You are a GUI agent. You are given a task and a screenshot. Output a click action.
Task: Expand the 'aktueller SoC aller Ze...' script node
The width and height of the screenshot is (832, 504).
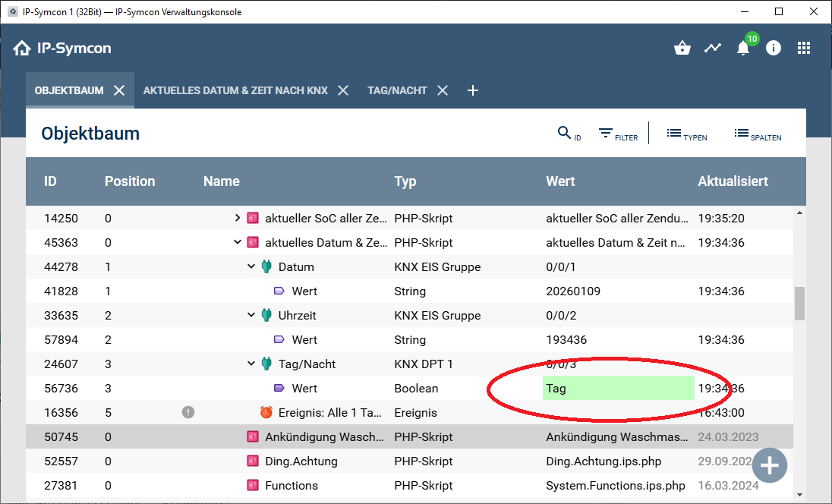tap(238, 219)
